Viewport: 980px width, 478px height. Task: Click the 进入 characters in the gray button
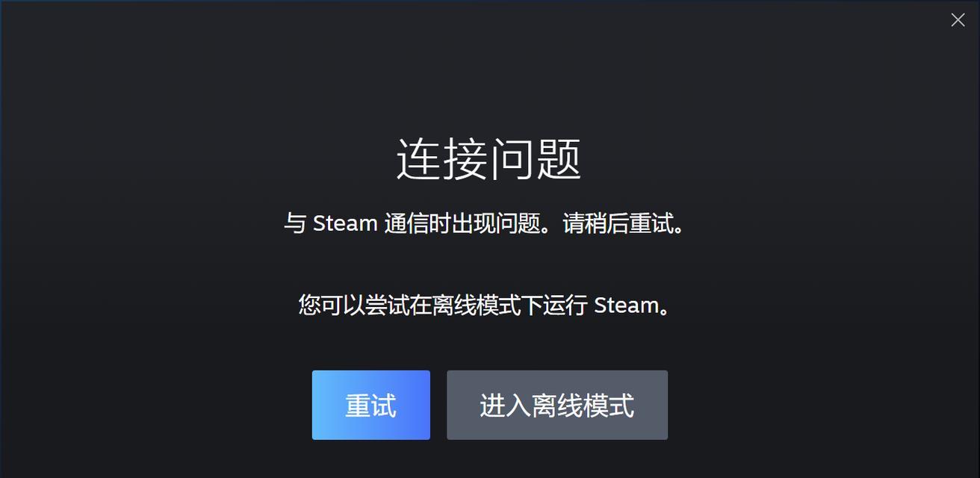pos(506,406)
